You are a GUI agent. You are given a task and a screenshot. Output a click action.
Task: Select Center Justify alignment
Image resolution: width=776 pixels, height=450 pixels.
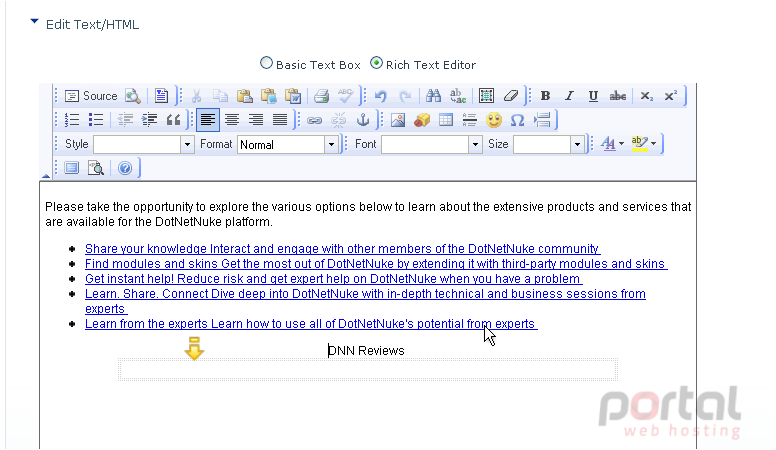(x=232, y=120)
